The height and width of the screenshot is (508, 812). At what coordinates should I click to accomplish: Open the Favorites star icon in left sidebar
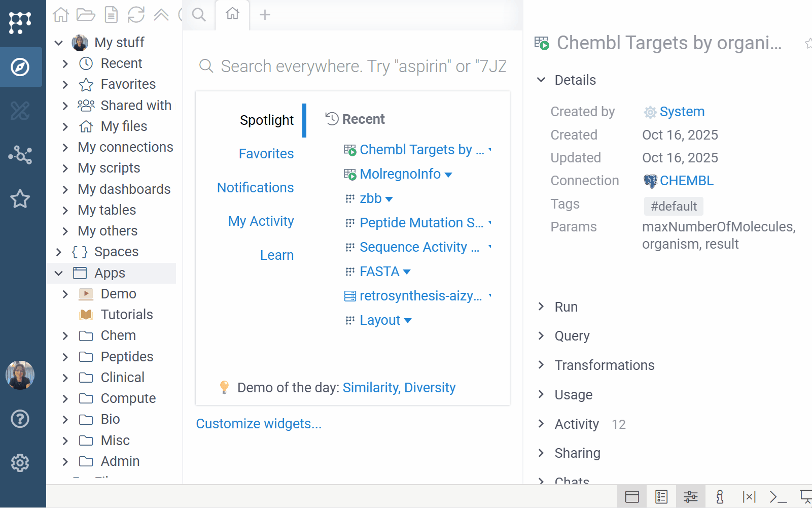pyautogui.click(x=20, y=199)
